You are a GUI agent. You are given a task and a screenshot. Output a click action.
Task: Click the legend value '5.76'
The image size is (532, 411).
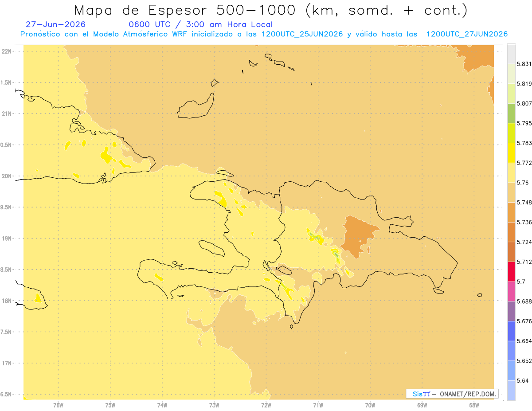(x=522, y=183)
